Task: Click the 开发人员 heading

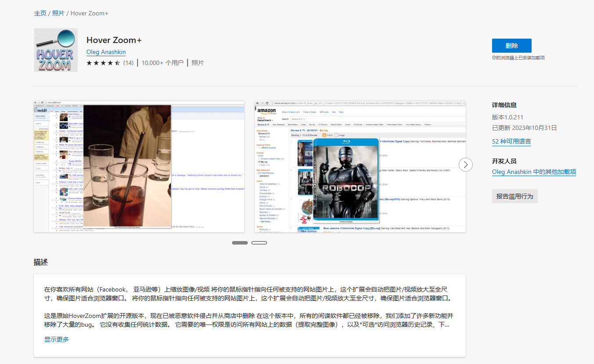Action: click(x=504, y=161)
